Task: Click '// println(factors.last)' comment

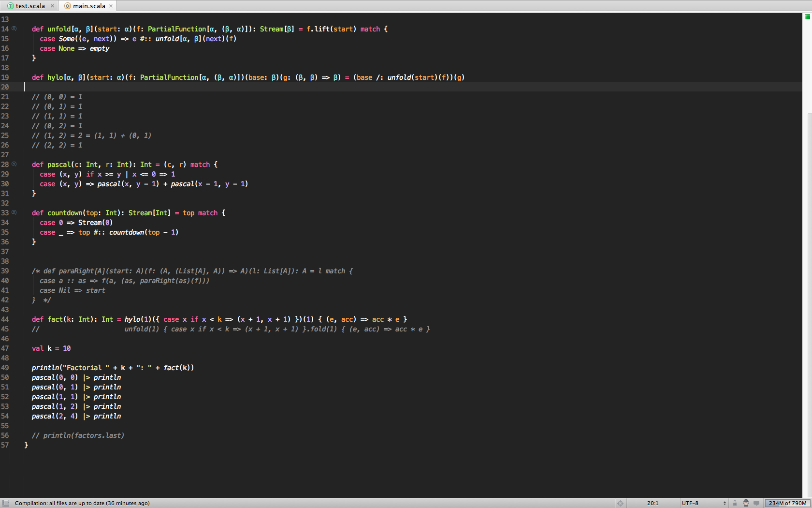Action: tap(78, 435)
